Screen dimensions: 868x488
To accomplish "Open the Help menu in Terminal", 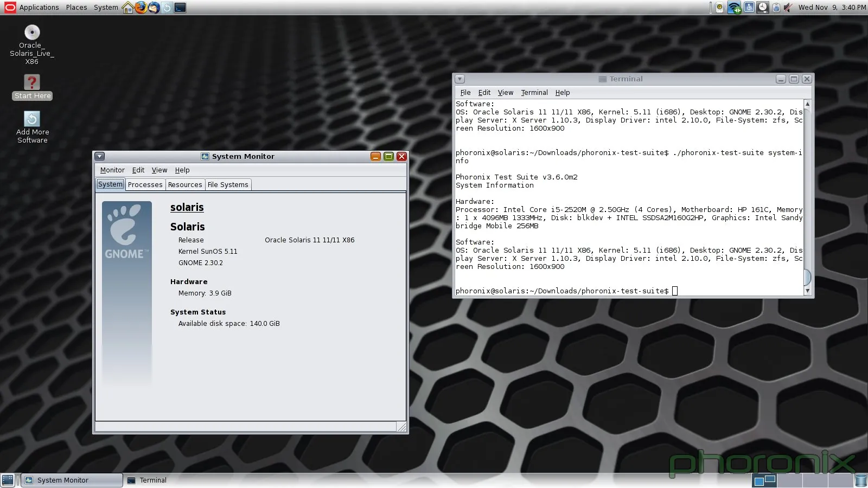I will [563, 92].
